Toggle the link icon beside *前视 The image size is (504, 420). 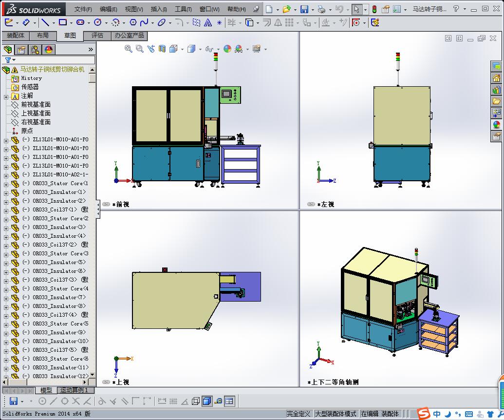point(106,204)
